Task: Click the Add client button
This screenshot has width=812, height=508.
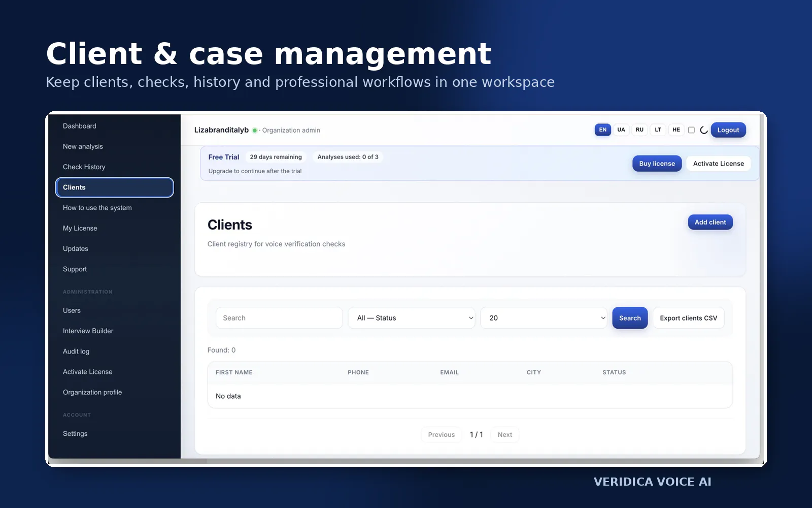Action: pos(710,222)
